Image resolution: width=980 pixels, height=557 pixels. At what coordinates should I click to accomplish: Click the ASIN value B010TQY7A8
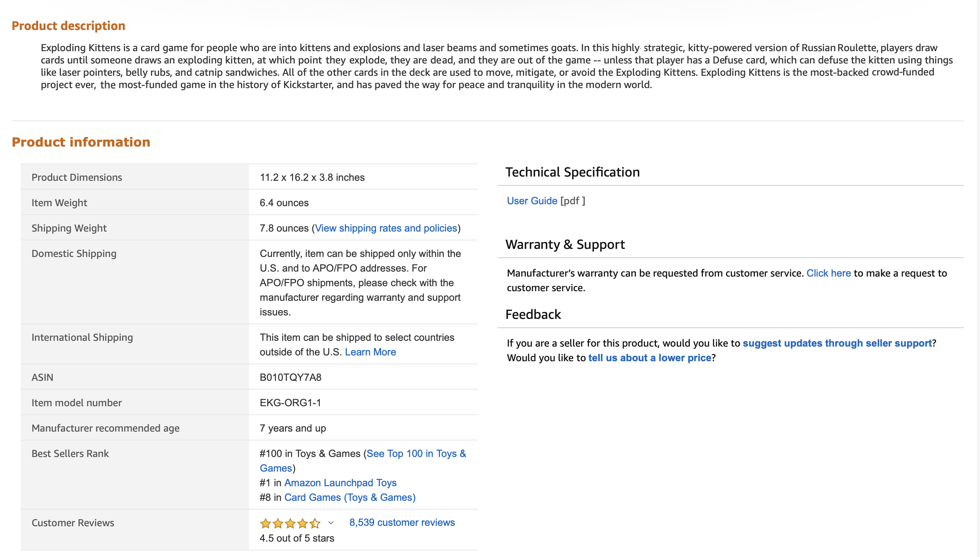pos(290,377)
